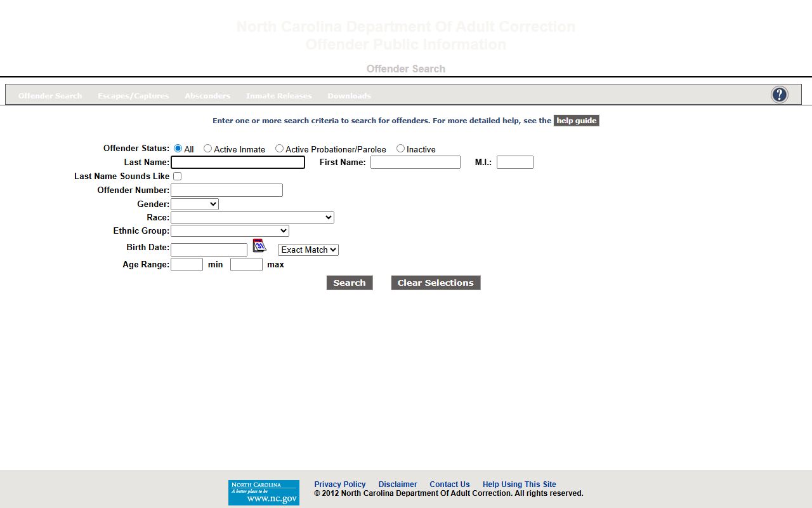Focus the Last Name text field
This screenshot has width=812, height=508.
tap(238, 162)
